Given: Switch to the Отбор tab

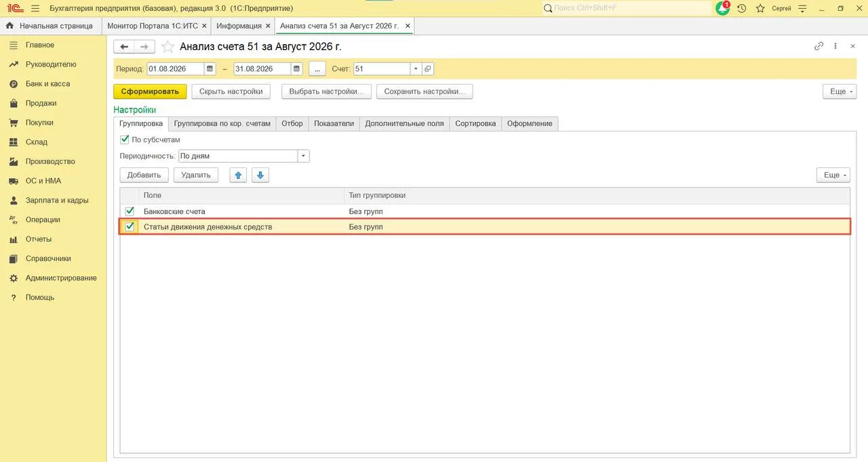Looking at the screenshot, I should tap(292, 123).
